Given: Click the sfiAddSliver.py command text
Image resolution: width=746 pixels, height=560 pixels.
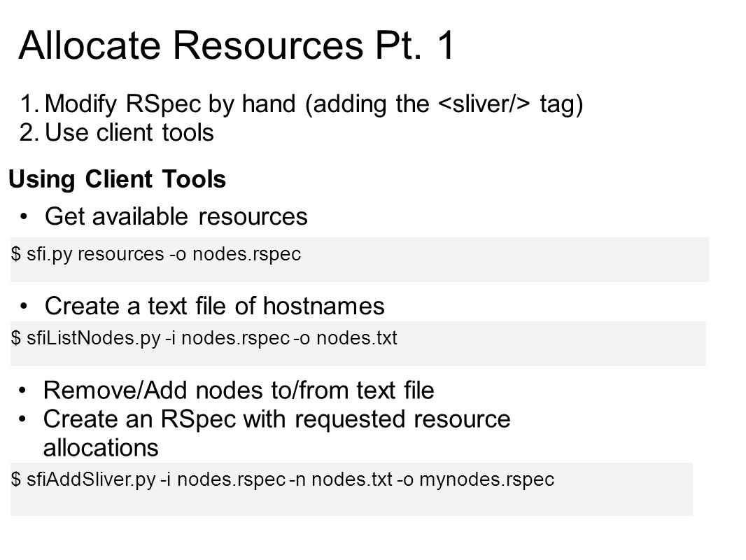Looking at the screenshot, I should click(282, 479).
